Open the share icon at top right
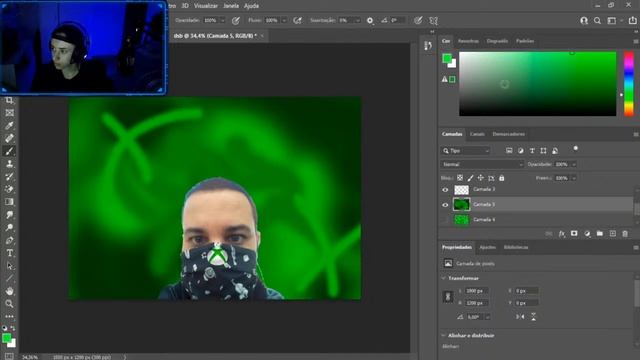 [x=632, y=20]
